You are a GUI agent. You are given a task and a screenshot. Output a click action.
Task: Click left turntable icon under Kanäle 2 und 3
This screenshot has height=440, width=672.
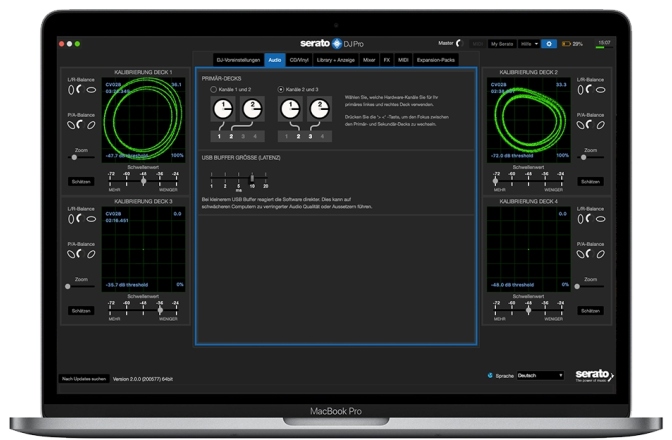tap(291, 109)
